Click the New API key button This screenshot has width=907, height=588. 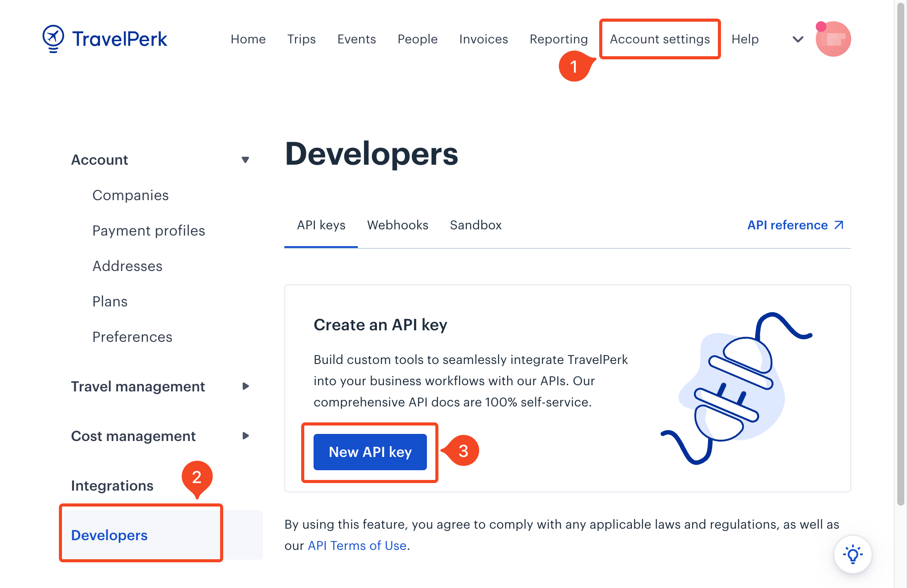pos(370,452)
